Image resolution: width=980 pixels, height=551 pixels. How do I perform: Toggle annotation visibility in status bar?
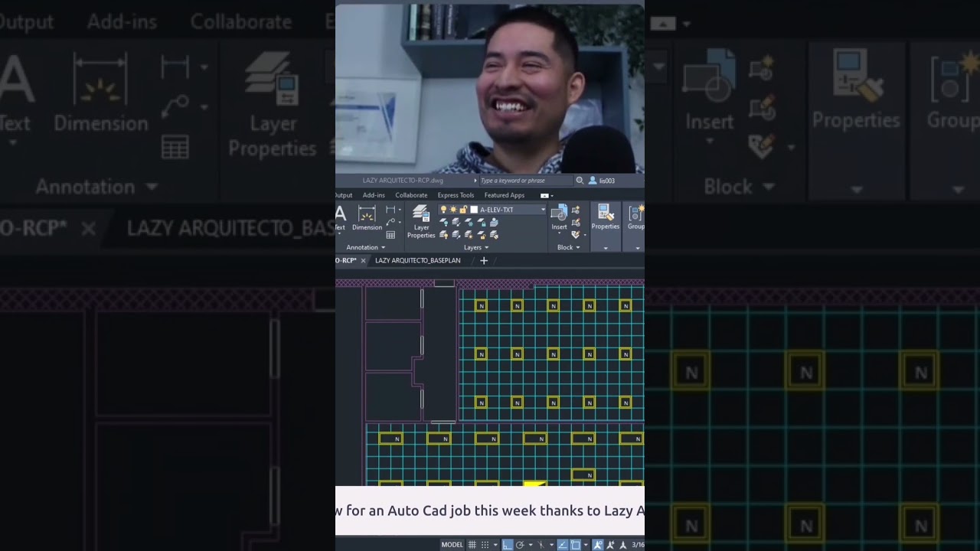click(x=597, y=545)
